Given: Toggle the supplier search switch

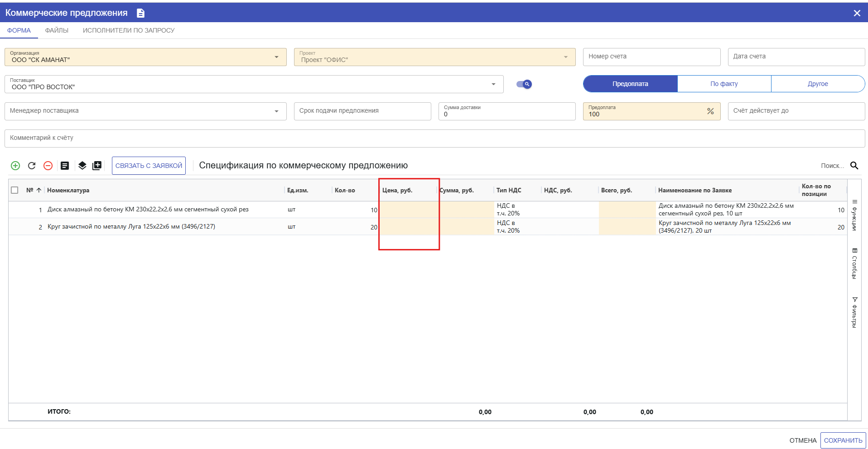Looking at the screenshot, I should point(524,84).
